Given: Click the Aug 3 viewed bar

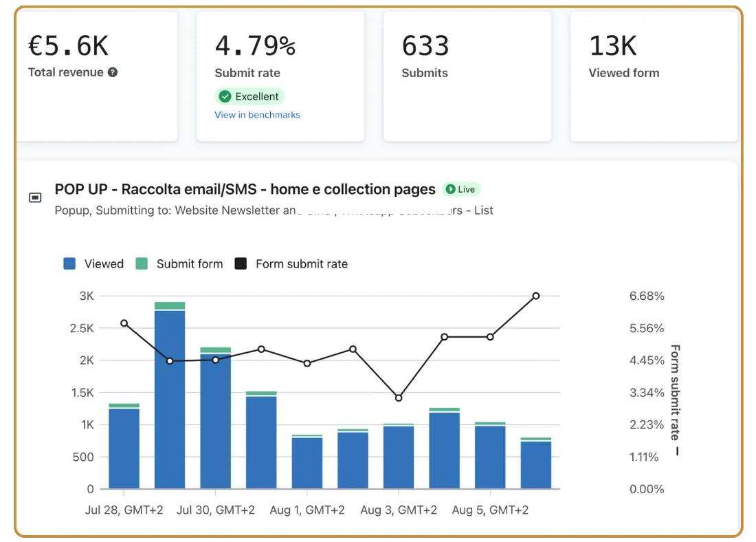Looking at the screenshot, I should [x=399, y=457].
